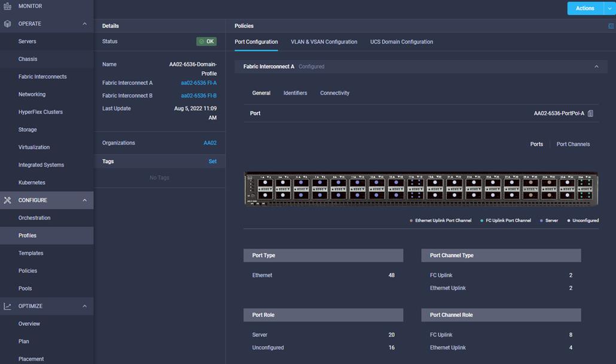
Task: Open Orchestration in the sidebar
Action: click(34, 218)
